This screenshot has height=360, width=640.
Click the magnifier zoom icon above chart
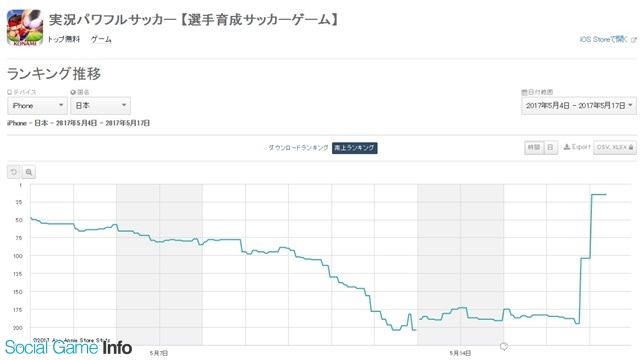(x=29, y=172)
